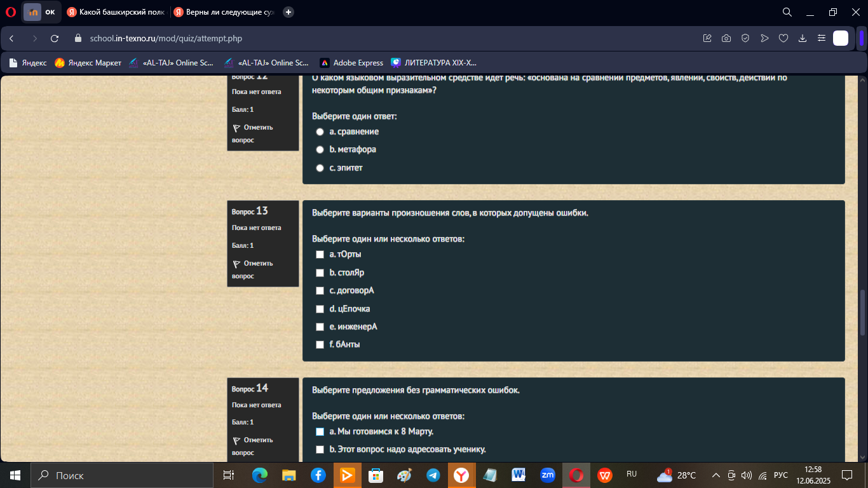Open a new browser tab
The height and width of the screenshot is (488, 868).
coord(288,12)
